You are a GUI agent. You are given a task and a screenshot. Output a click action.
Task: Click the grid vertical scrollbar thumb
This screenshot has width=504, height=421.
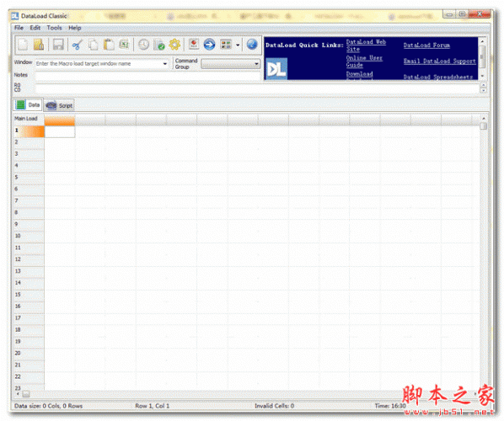tap(483, 126)
